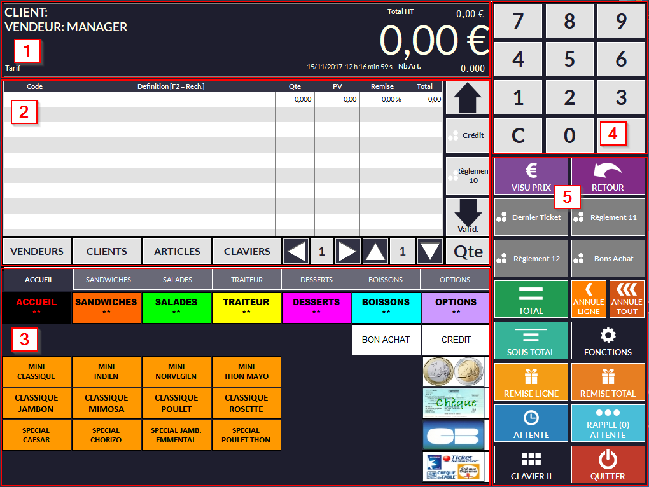Open the CLIENTS list
The image size is (649, 487).
[x=106, y=251]
